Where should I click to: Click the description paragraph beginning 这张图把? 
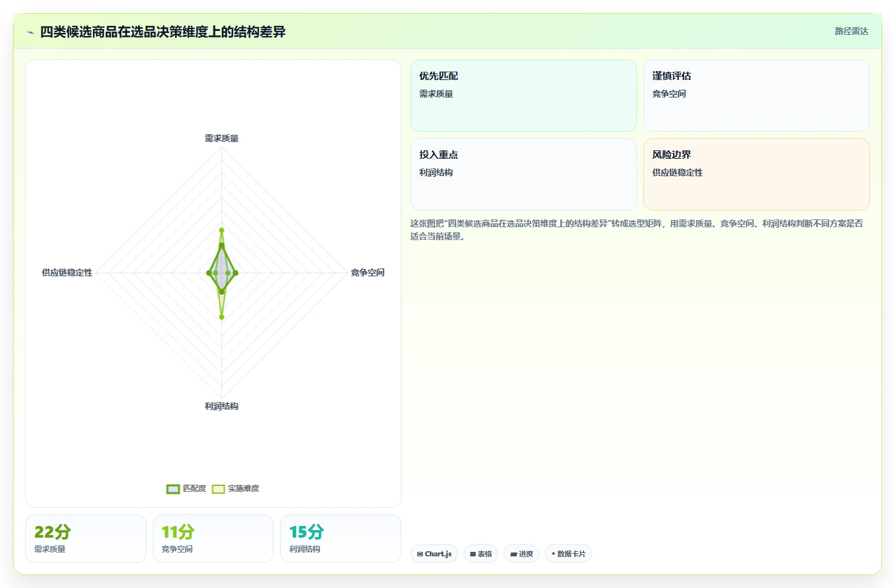point(637,230)
